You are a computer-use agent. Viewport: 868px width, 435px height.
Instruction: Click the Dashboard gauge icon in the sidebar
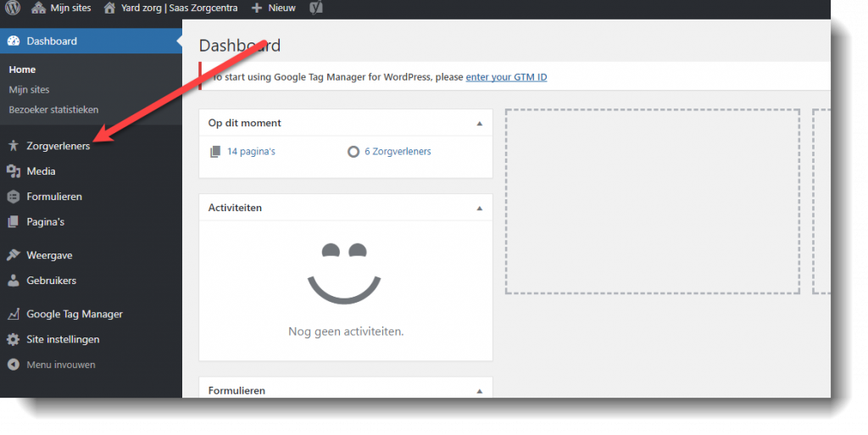[x=14, y=41]
